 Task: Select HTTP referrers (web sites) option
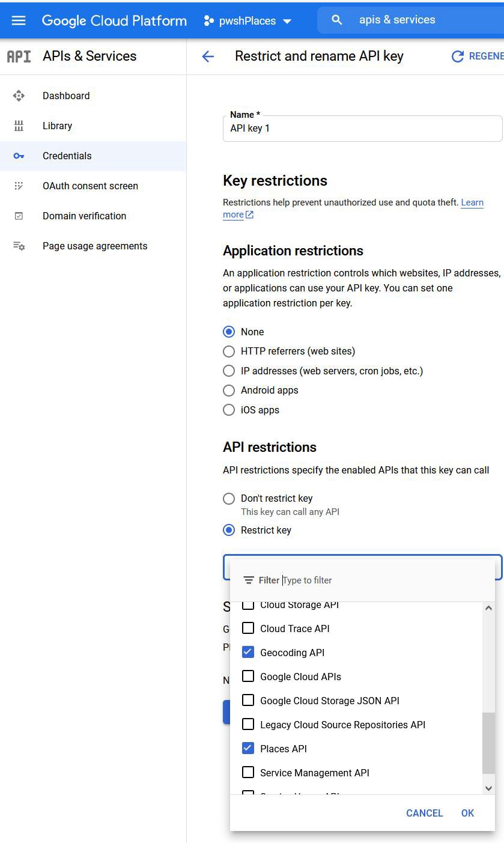229,351
